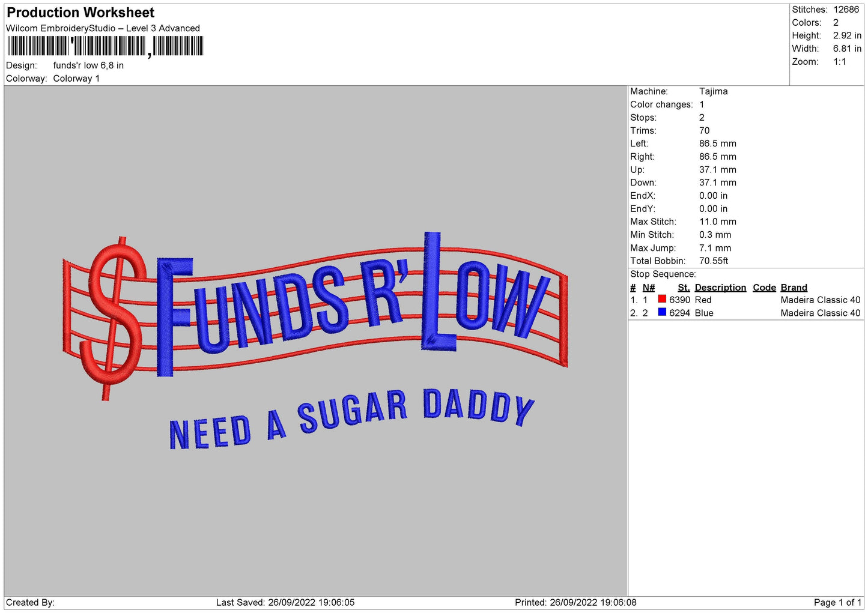Click the 'Production Worksheet' heading
Screen dimensions: 868x613
point(80,13)
